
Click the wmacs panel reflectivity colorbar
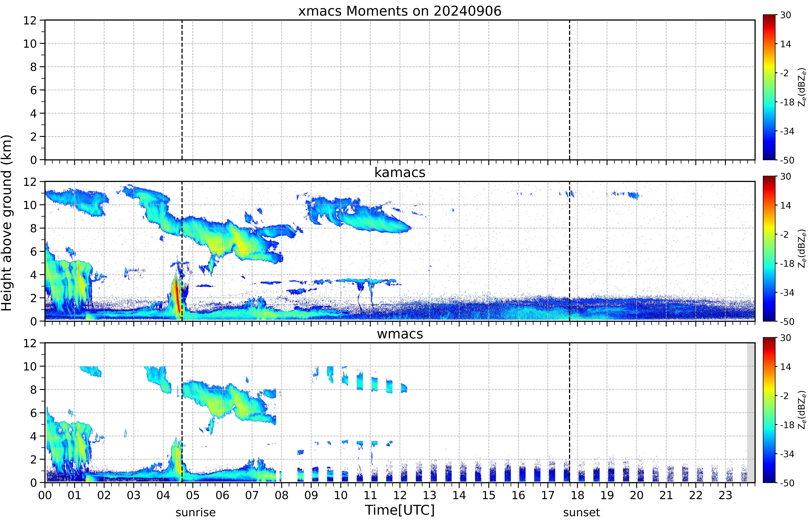[769, 410]
